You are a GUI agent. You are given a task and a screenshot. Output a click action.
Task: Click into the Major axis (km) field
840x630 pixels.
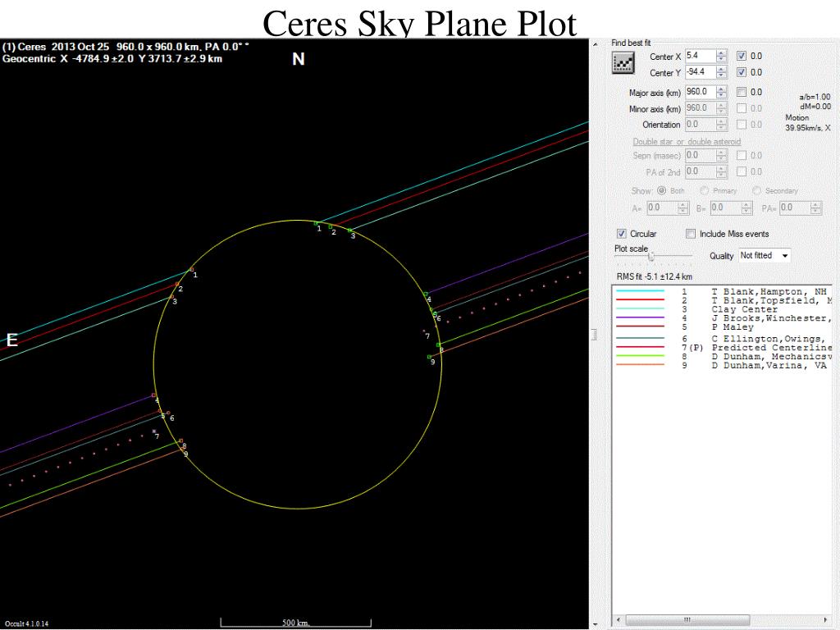pyautogui.click(x=701, y=92)
